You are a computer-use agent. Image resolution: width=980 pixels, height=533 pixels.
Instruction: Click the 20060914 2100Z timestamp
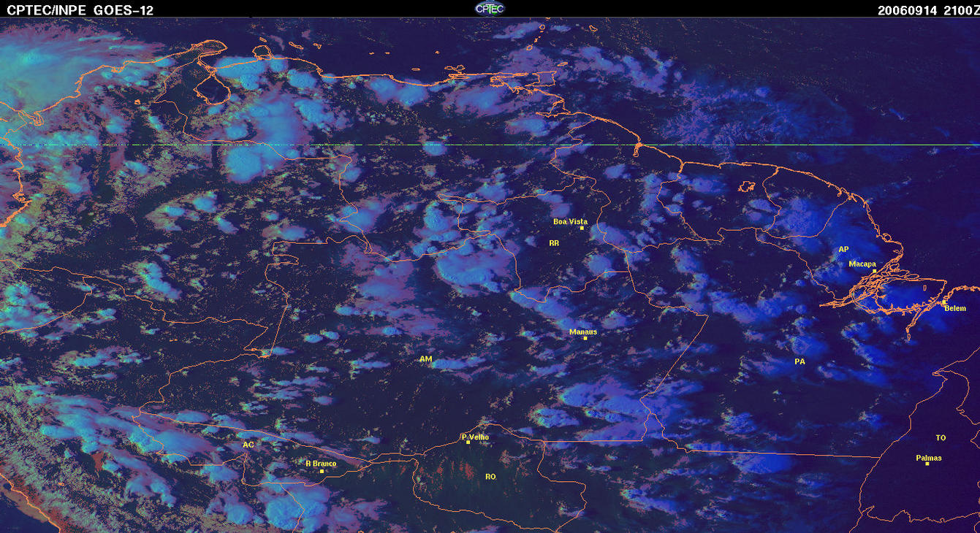pos(928,10)
